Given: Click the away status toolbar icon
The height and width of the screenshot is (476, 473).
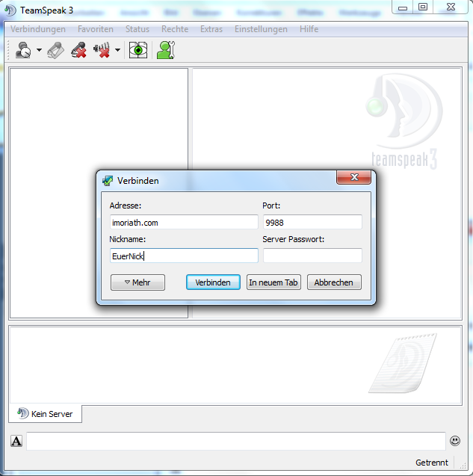Looking at the screenshot, I should pyautogui.click(x=23, y=51).
